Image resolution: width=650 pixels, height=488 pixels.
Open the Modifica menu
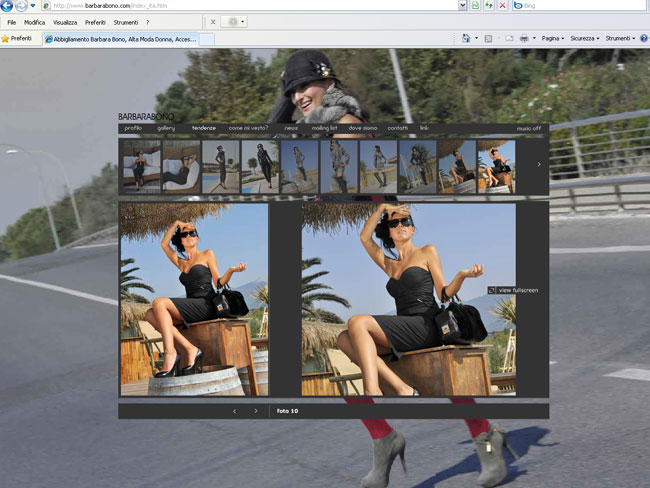coord(34,22)
